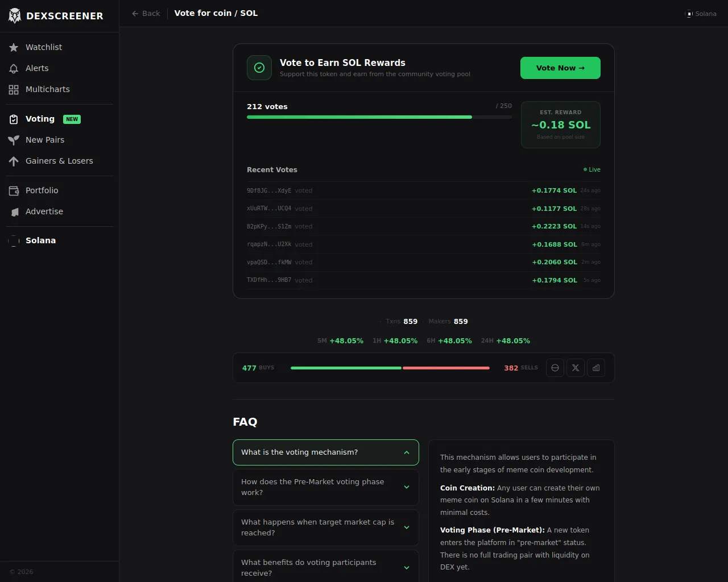Image resolution: width=728 pixels, height=582 pixels.
Task: Go to Gainers & Losers
Action: [59, 161]
